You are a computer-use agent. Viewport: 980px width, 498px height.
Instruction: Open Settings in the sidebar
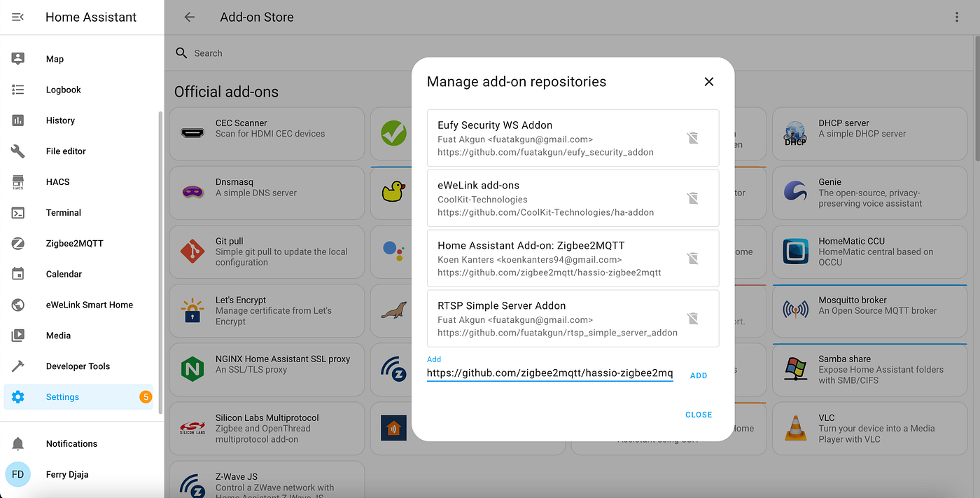[78, 397]
